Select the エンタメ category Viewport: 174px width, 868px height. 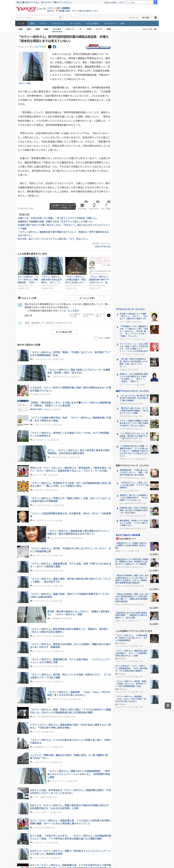(x=57, y=29)
